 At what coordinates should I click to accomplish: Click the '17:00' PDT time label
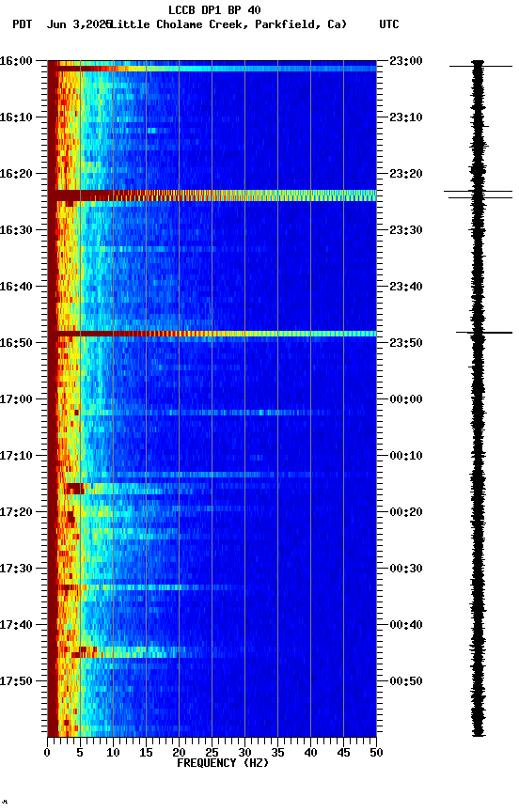16,399
